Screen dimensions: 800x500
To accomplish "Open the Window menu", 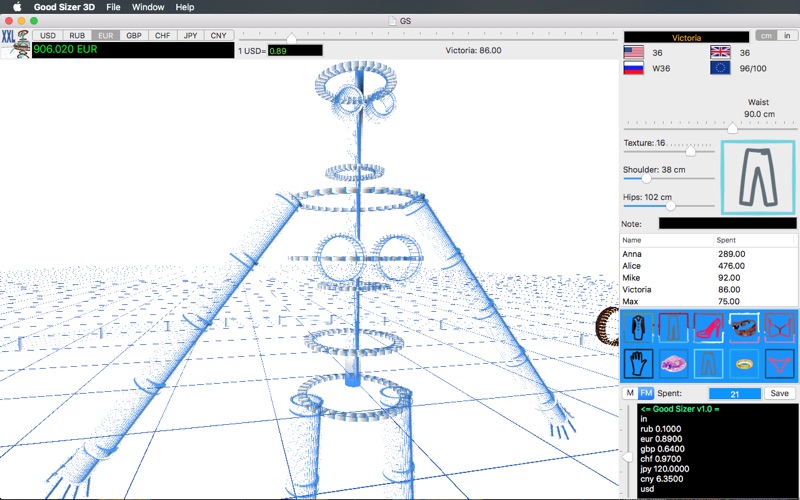I will (x=148, y=7).
